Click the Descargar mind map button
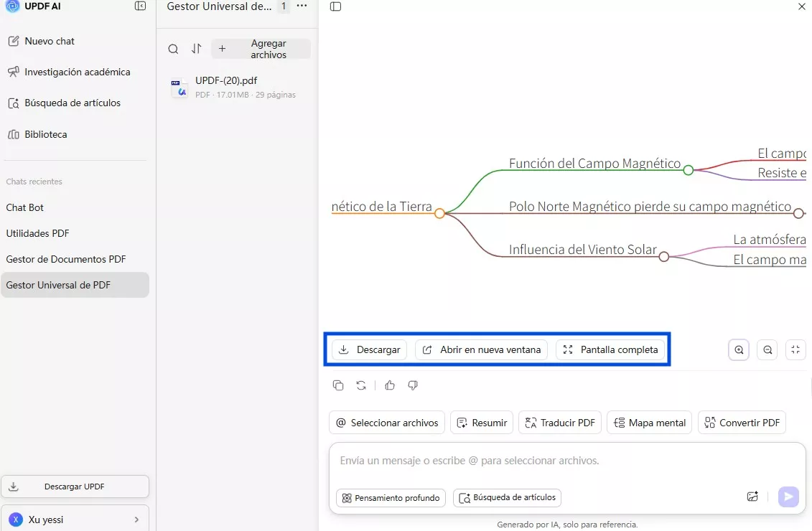The height and width of the screenshot is (531, 812). (369, 350)
